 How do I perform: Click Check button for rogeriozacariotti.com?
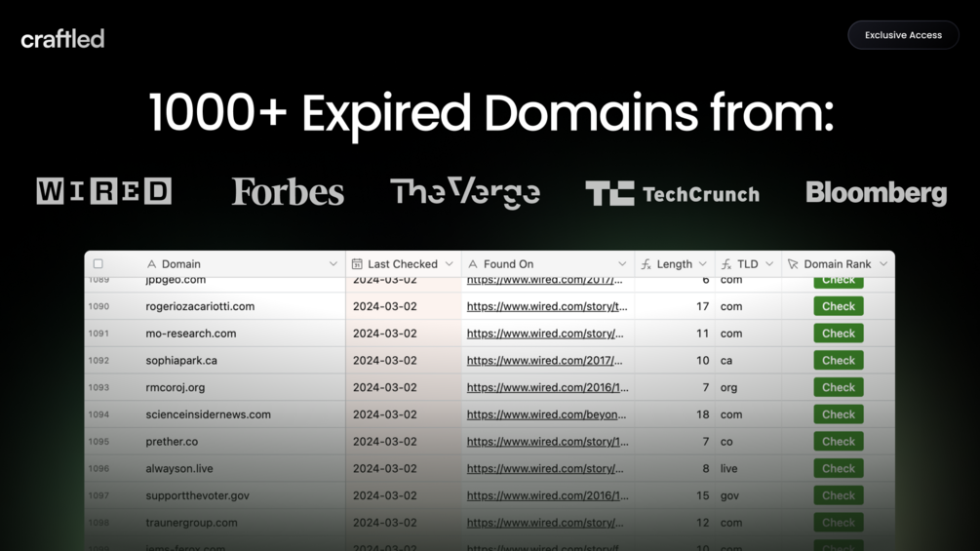(x=839, y=306)
